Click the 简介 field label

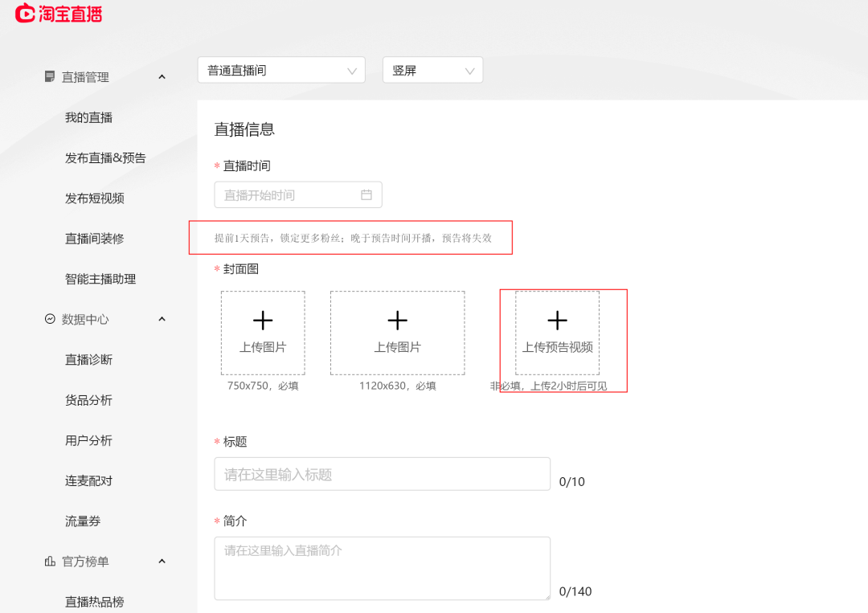[x=235, y=521]
